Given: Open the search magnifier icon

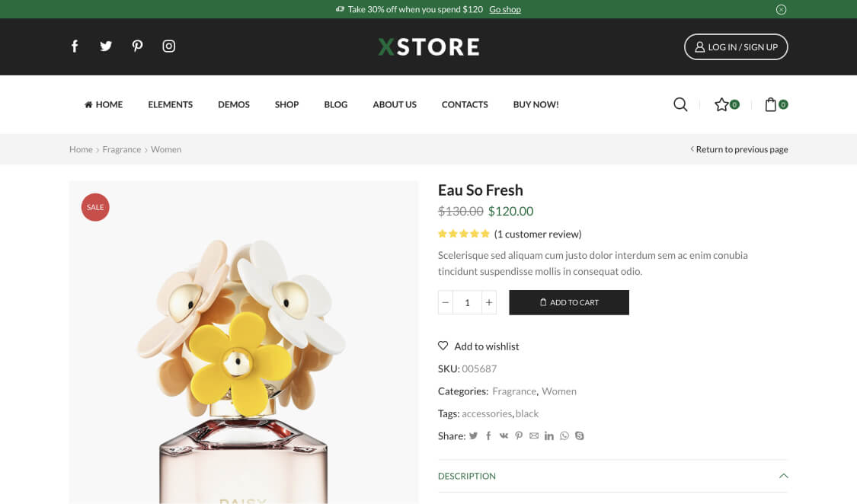Looking at the screenshot, I should (x=680, y=104).
